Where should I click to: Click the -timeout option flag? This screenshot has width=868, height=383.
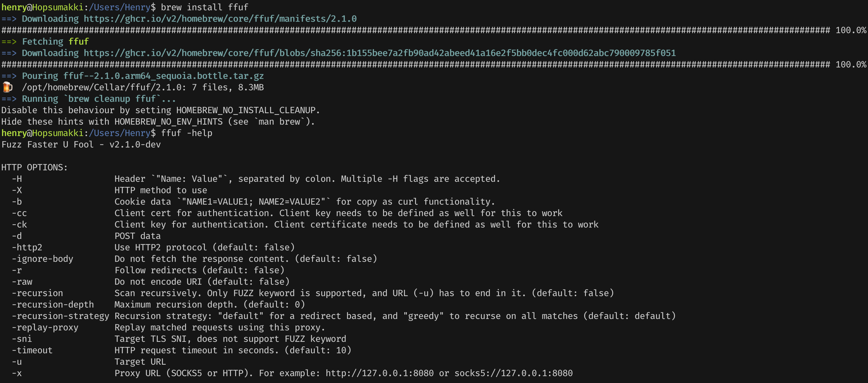point(32,350)
